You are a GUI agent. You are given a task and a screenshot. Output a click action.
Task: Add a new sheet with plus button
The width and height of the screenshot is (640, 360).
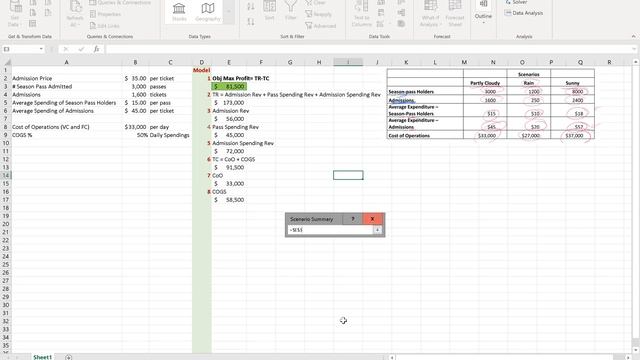pyautogui.click(x=68, y=357)
